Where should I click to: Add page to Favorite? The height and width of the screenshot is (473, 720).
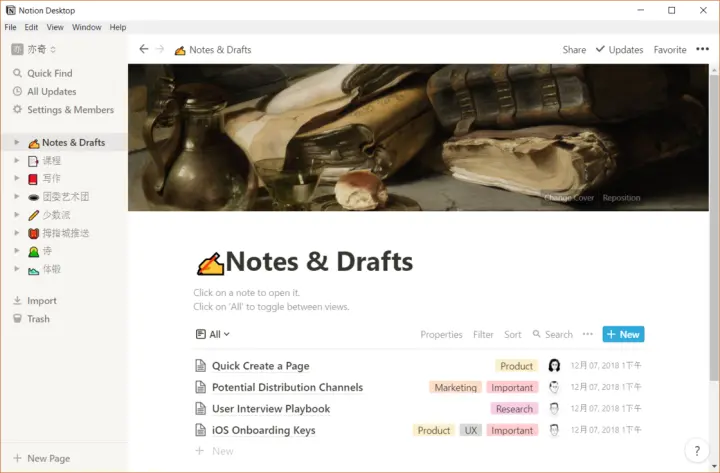tap(670, 50)
